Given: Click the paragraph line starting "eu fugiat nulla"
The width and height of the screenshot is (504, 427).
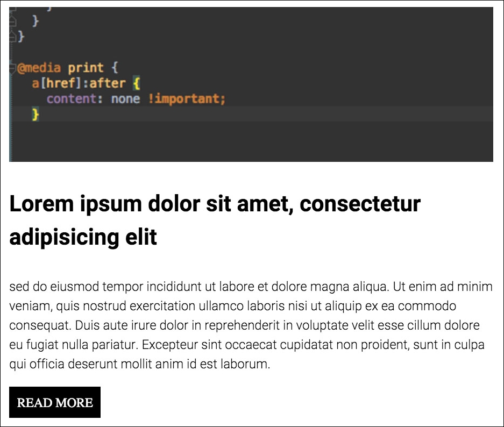Looking at the screenshot, I should [247, 345].
